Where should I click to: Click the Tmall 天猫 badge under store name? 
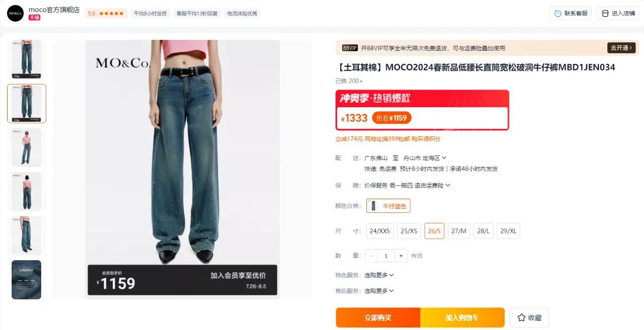tap(34, 18)
